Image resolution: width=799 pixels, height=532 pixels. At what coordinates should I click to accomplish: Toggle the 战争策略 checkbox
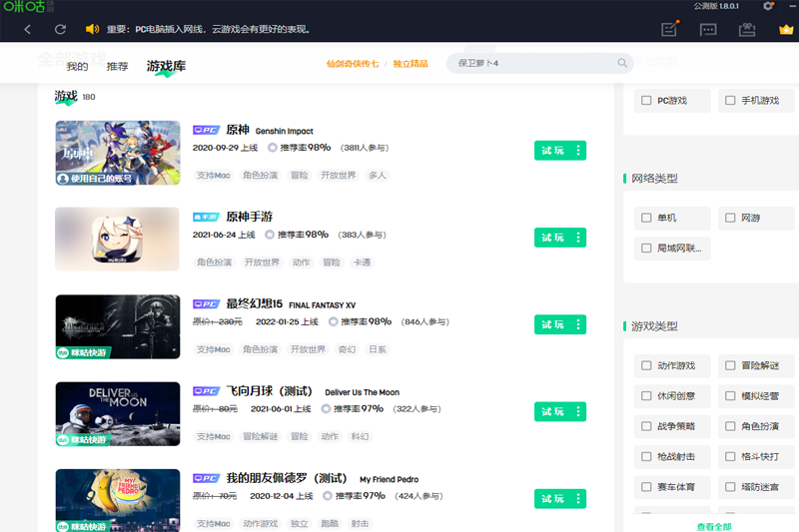tap(646, 426)
